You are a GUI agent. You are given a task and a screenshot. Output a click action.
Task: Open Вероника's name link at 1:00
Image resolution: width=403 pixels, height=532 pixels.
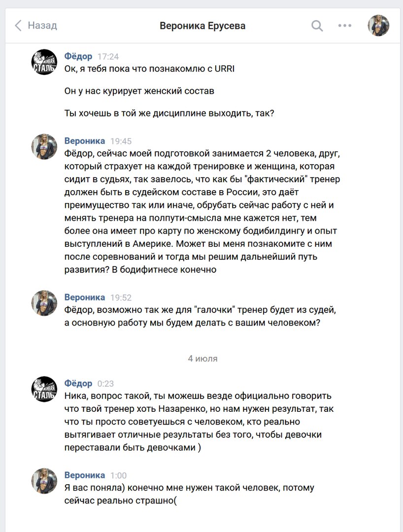tap(85, 475)
